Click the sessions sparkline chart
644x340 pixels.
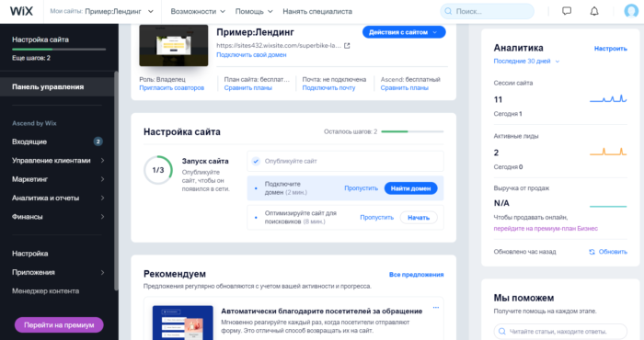point(608,98)
